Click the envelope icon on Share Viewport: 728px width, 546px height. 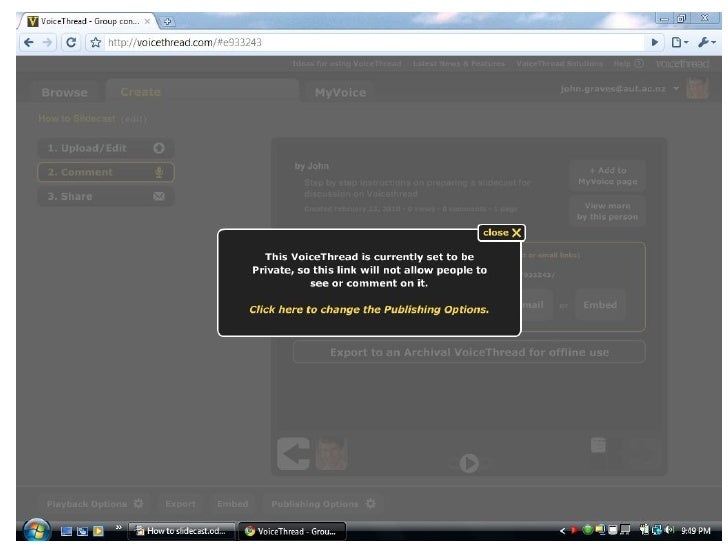pos(159,196)
